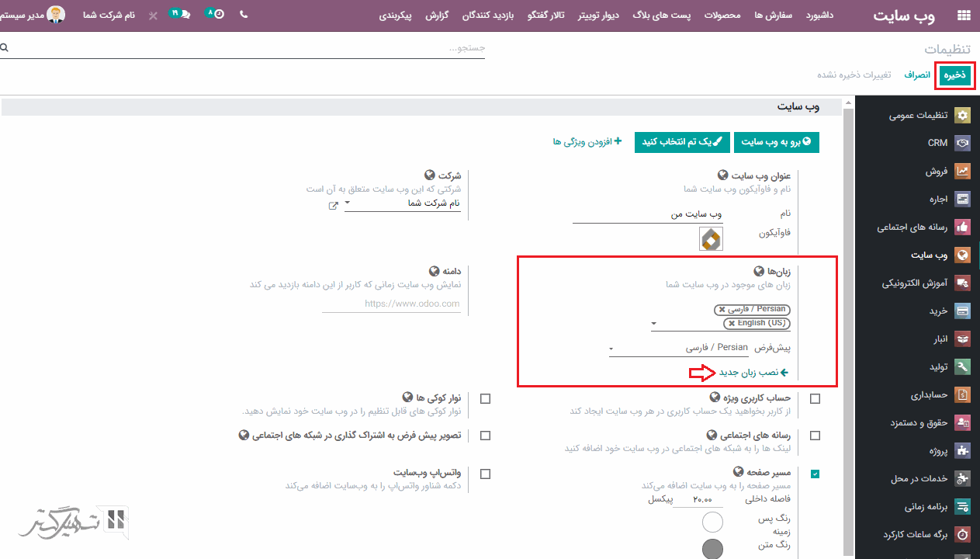Viewport: 980px width, 559px height.
Task: Click the فروش chart icon in sidebar
Action: click(963, 172)
